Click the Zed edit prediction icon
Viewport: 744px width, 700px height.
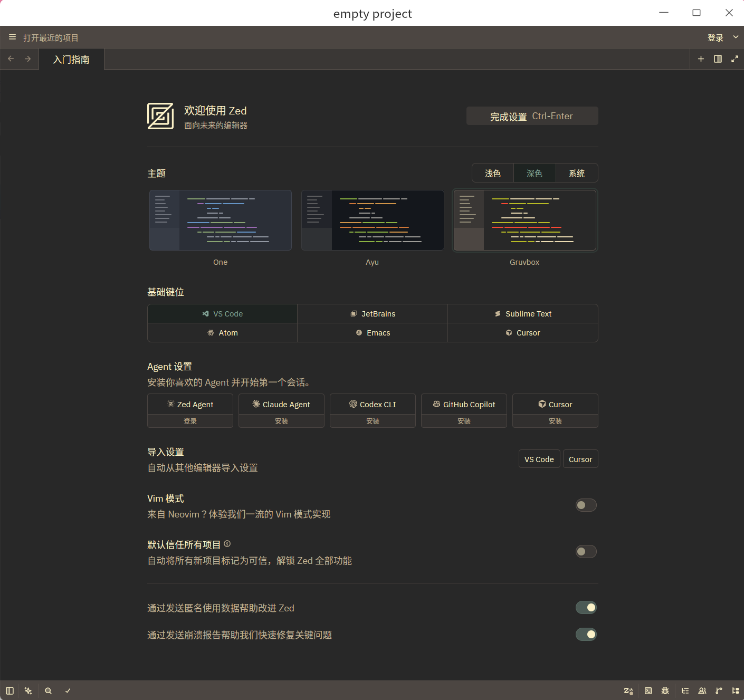(628, 691)
